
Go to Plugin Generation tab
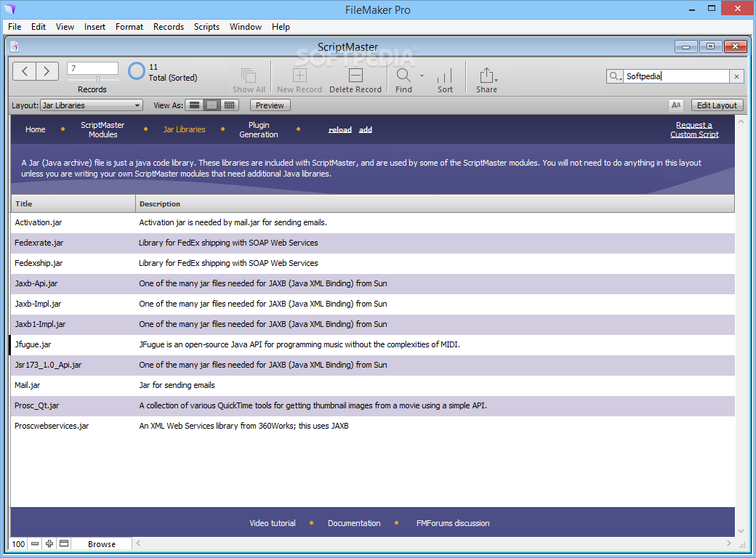259,129
